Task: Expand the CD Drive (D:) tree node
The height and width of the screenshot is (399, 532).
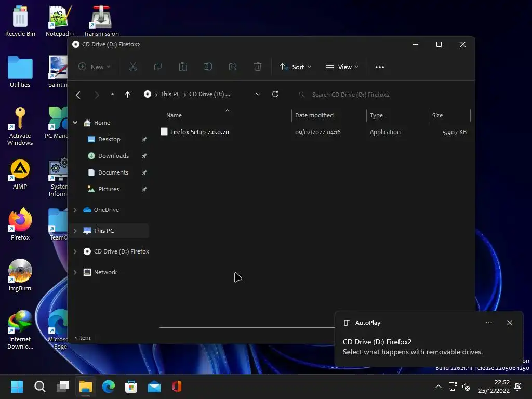Action: (75, 251)
